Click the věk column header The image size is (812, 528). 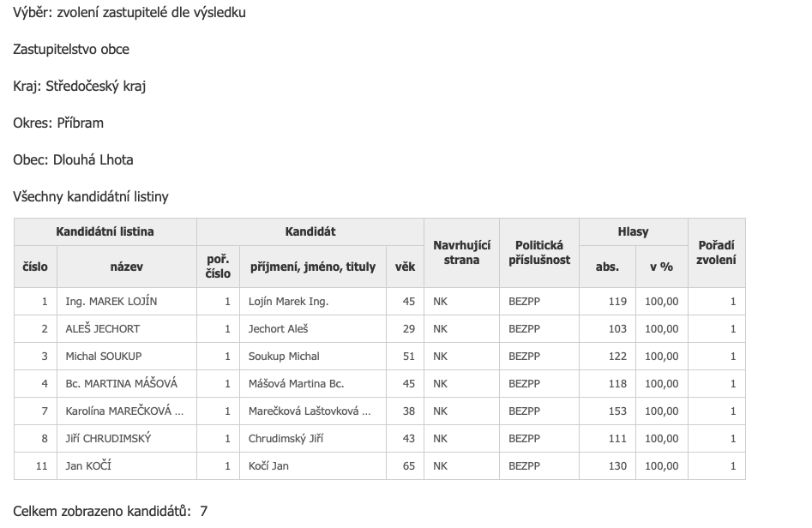[405, 267]
